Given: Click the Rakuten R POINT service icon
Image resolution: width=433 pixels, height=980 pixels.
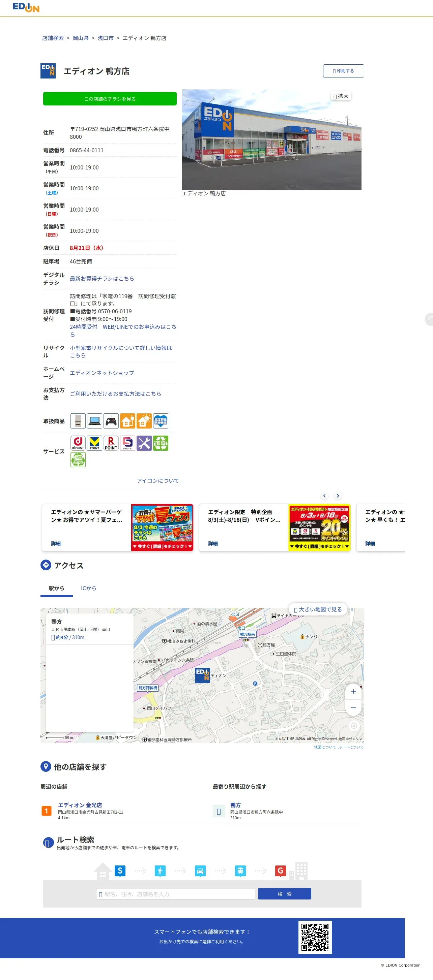Looking at the screenshot, I should (111, 443).
